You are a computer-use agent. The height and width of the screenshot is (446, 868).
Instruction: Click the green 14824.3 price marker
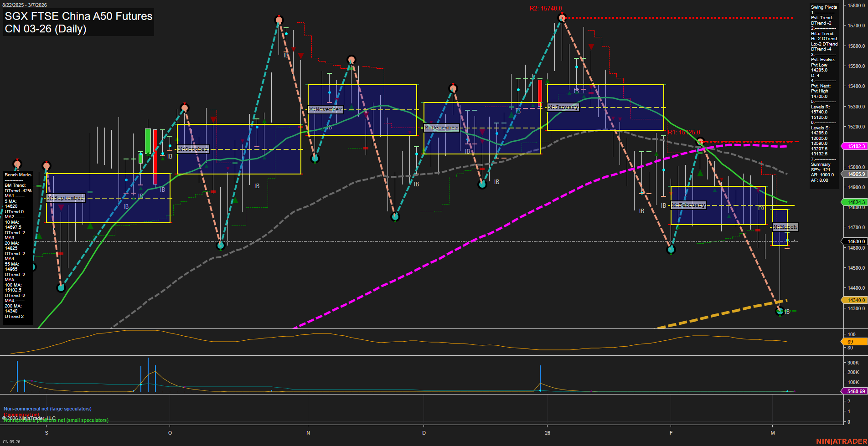click(855, 202)
